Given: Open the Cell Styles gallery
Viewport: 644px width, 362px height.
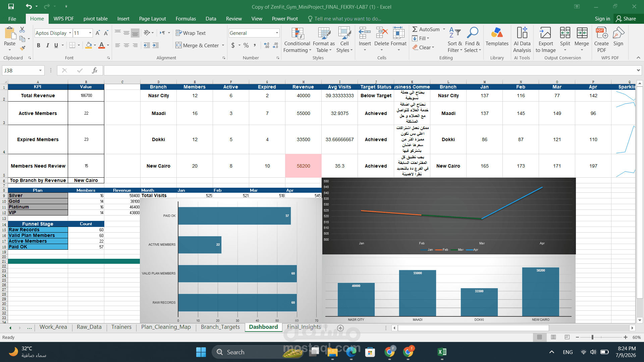Looking at the screenshot, I should pyautogui.click(x=344, y=40).
